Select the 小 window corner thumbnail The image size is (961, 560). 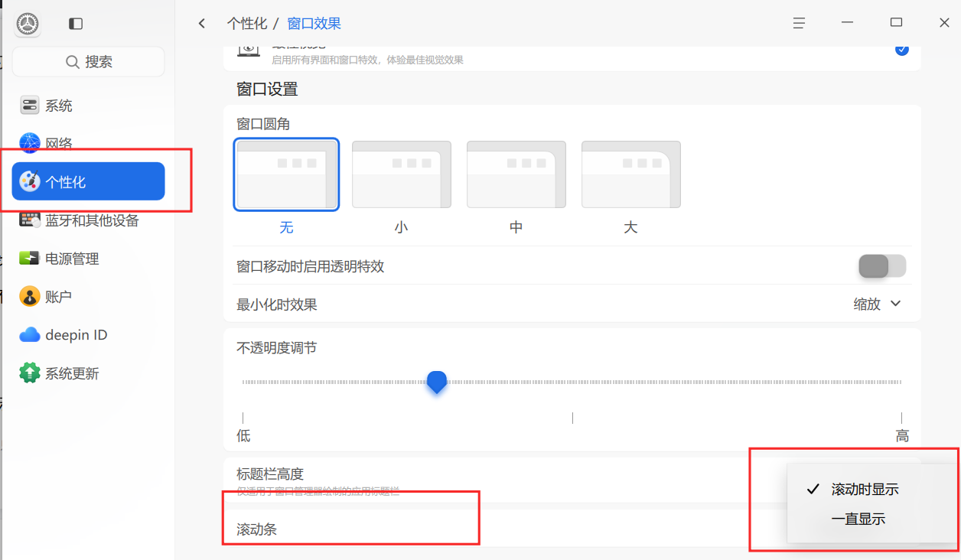tap(401, 174)
